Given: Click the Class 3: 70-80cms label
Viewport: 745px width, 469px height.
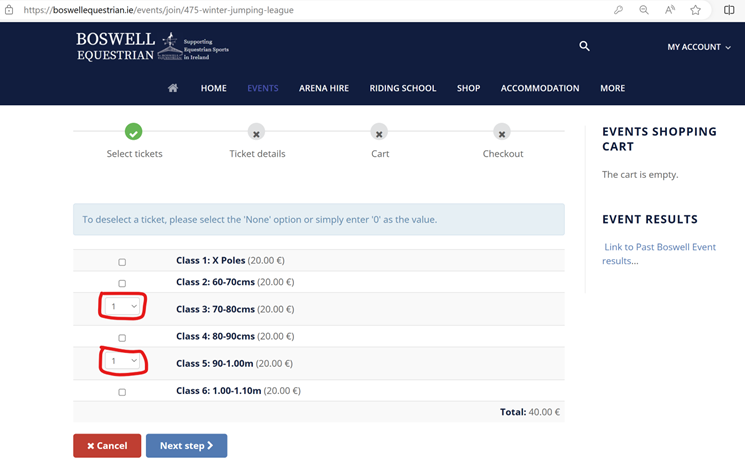Looking at the screenshot, I should 215,309.
